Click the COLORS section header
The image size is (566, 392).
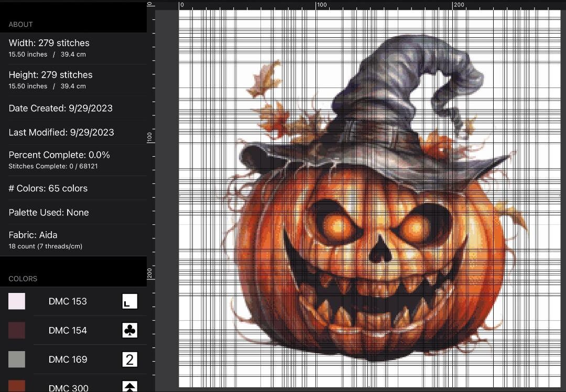23,279
